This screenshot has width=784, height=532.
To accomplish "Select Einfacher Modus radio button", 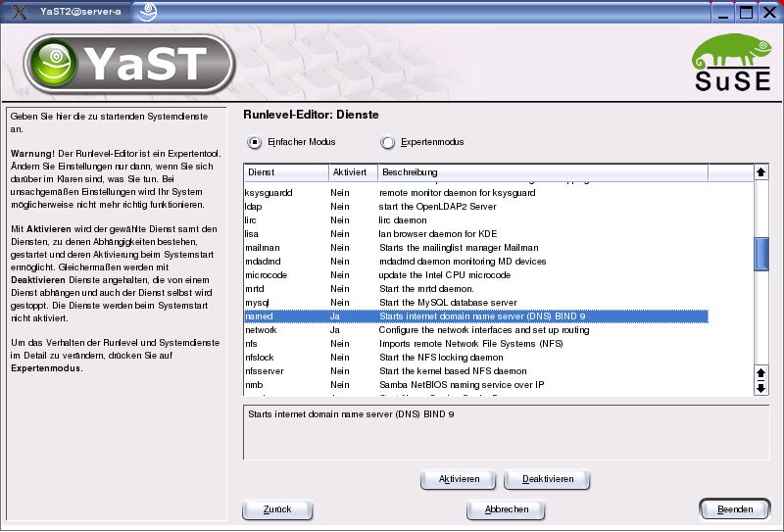I will pos(255,142).
